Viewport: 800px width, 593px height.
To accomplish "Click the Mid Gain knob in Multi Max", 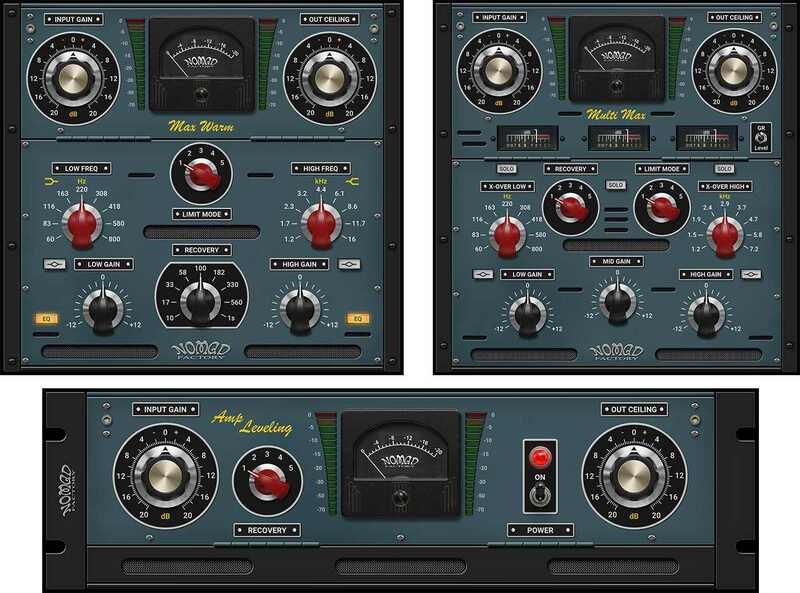I will click(x=616, y=300).
